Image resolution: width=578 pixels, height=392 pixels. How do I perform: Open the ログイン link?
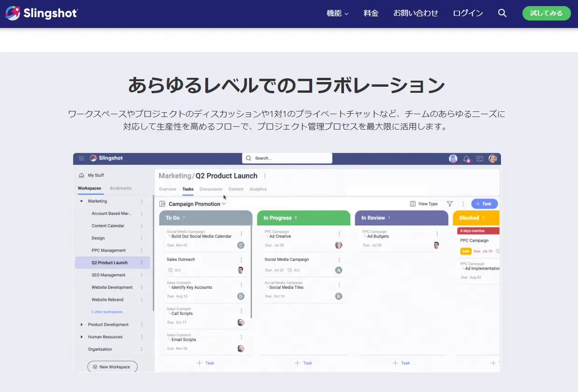[x=468, y=14]
